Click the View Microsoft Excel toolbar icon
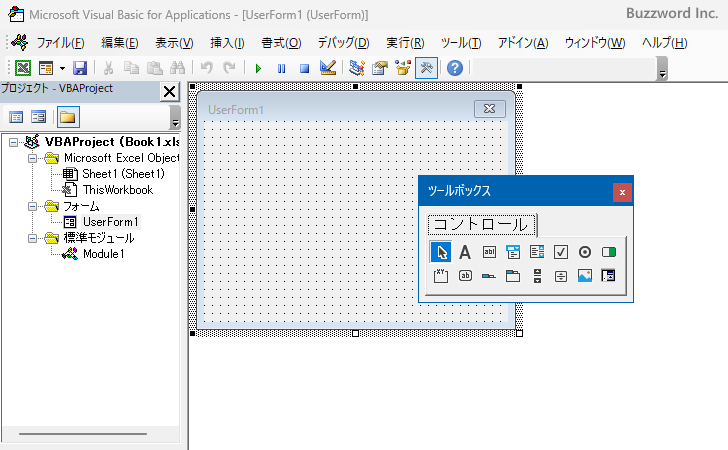The width and height of the screenshot is (728, 450). click(23, 68)
